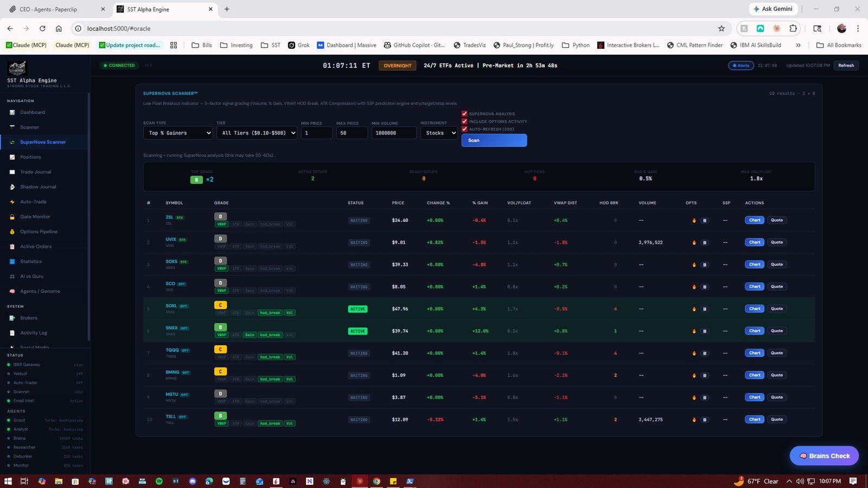Click the Activity Log page icon
Screen dimensions: 868x488
[12, 333]
